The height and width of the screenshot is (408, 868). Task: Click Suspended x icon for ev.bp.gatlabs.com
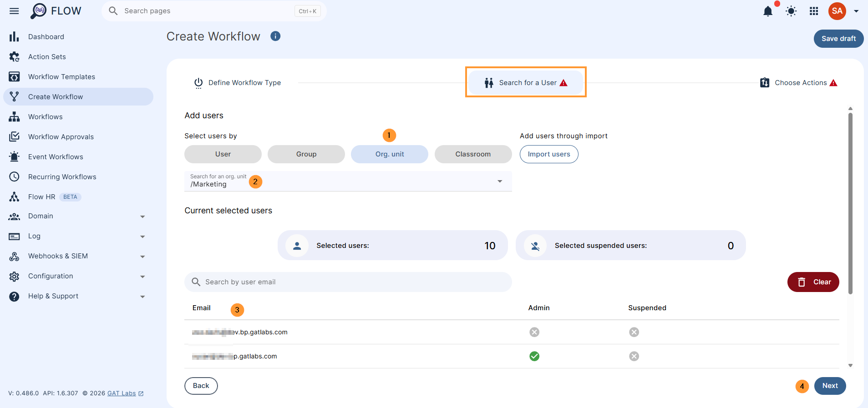[x=634, y=332]
